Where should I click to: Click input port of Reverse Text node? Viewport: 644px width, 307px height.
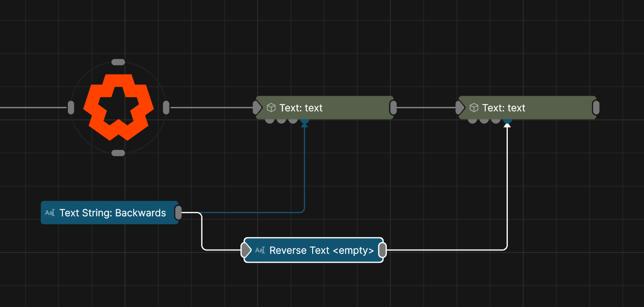[x=245, y=251]
